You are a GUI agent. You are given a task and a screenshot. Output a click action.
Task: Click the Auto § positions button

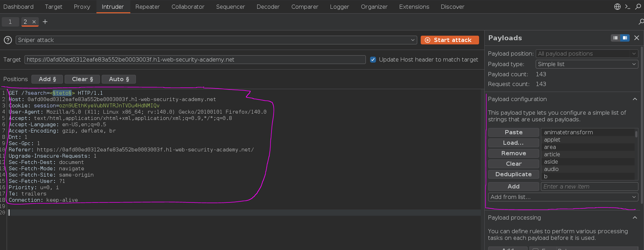point(119,79)
